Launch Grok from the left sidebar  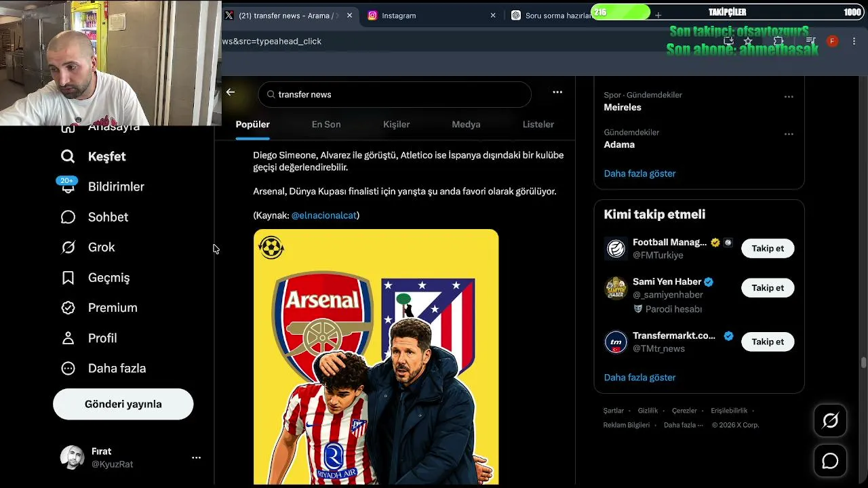tap(68, 247)
